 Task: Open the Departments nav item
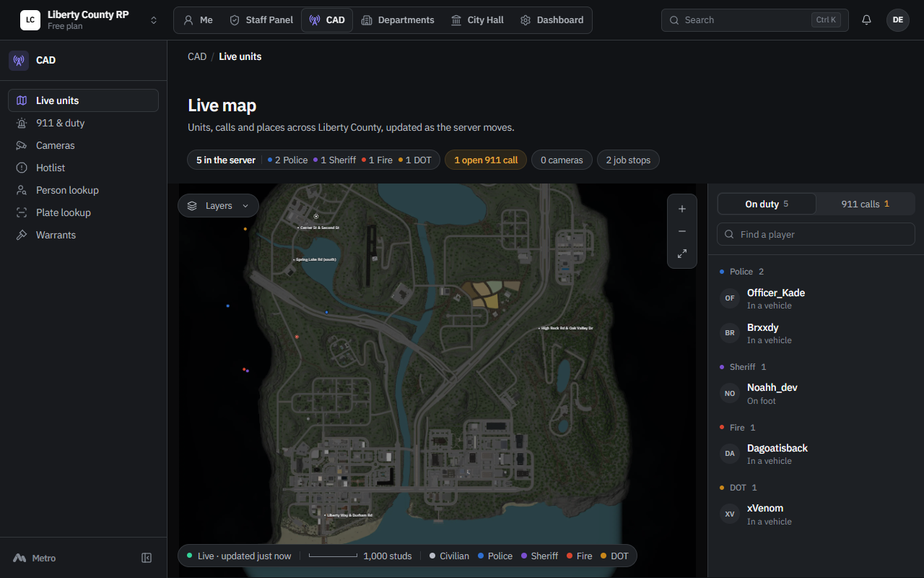[x=398, y=20]
